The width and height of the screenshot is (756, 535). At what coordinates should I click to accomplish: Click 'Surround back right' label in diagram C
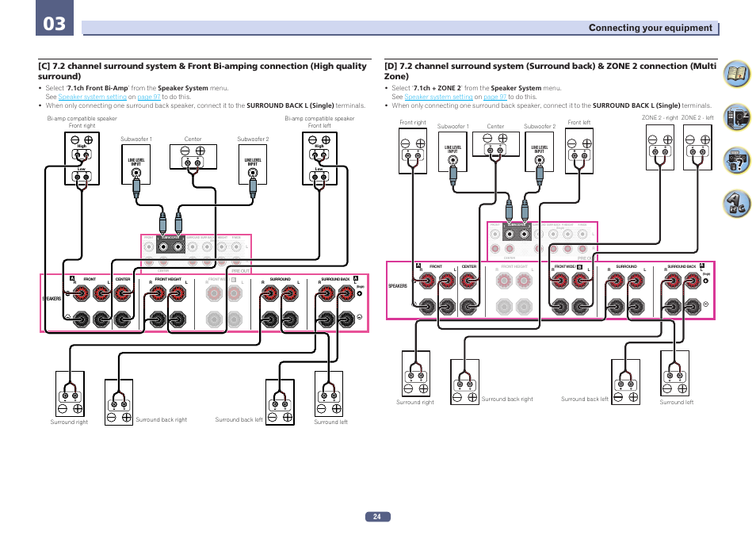coord(161,420)
